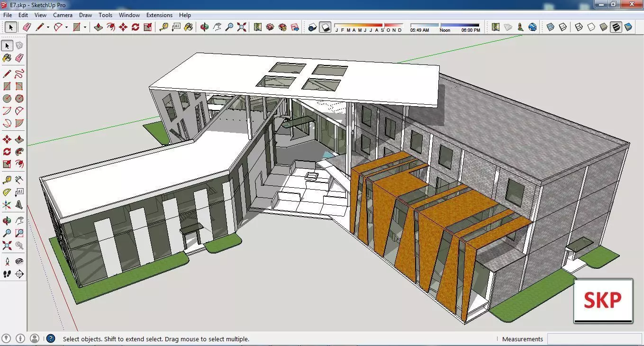Enable Shaded With Textures style

[x=616, y=27]
